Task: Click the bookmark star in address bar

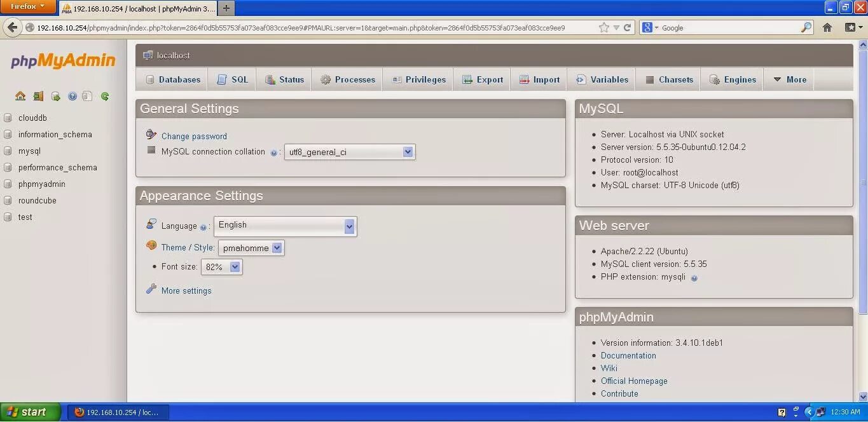Action: [x=603, y=27]
